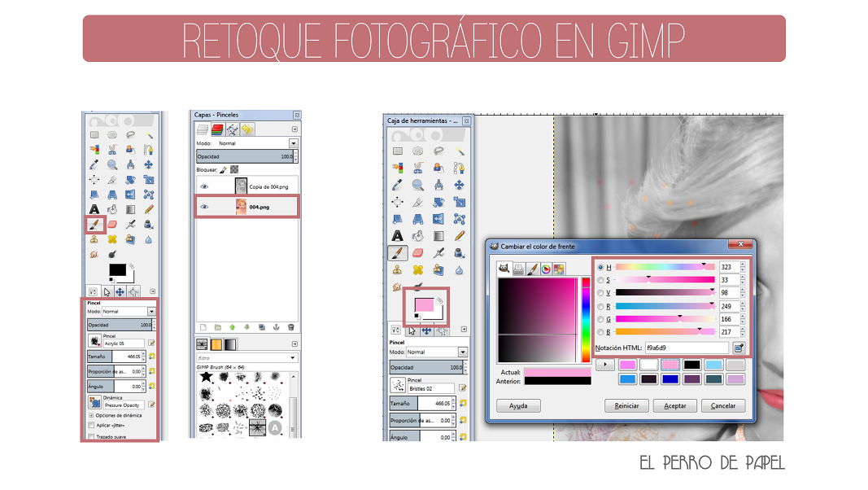Viewport: 868px width, 490px height.
Task: Pick color from screen beside Notación HTML
Action: click(x=739, y=348)
